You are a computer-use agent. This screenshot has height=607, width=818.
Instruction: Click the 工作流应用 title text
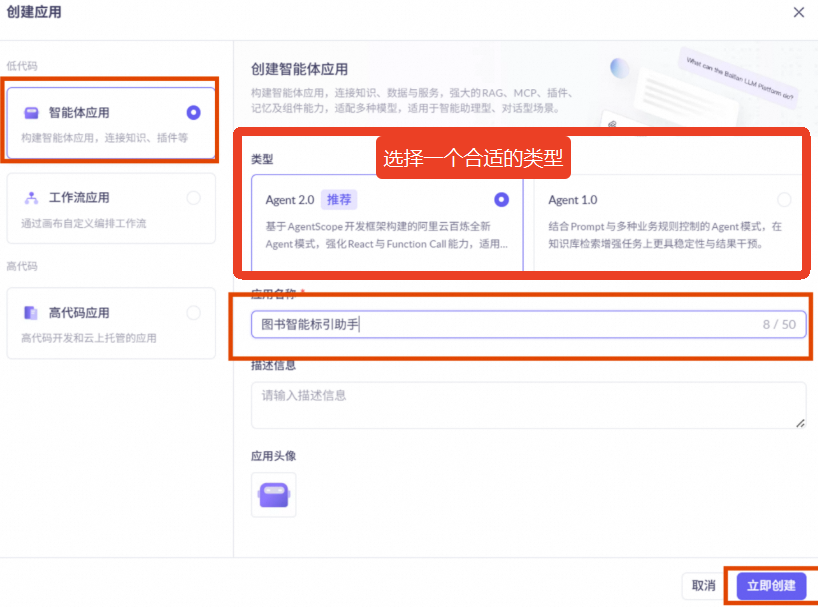(x=79, y=198)
